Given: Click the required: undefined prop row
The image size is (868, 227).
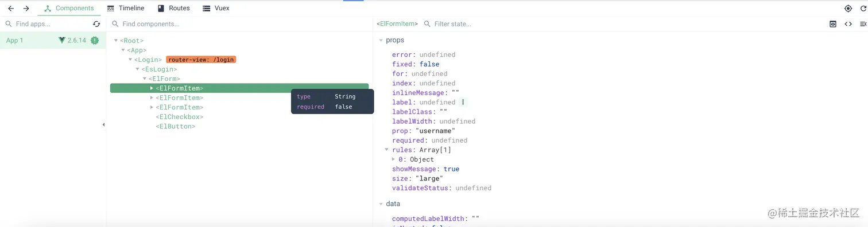Looking at the screenshot, I should [x=429, y=140].
